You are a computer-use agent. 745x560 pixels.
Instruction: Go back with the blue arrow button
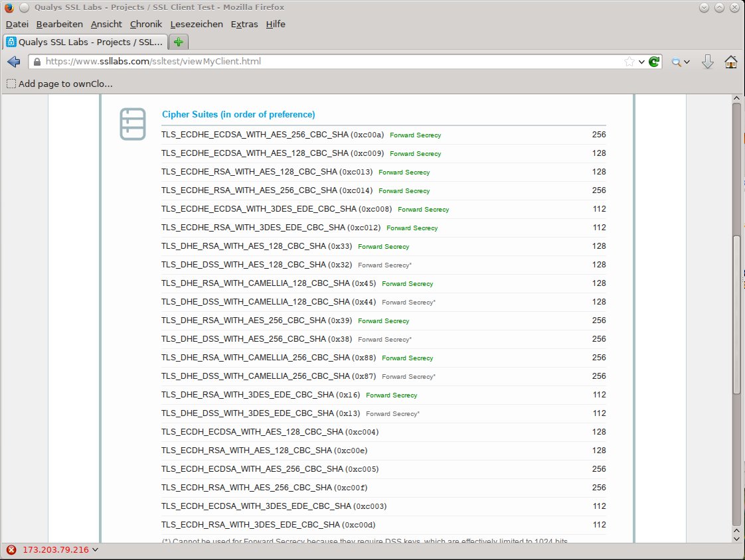click(14, 62)
